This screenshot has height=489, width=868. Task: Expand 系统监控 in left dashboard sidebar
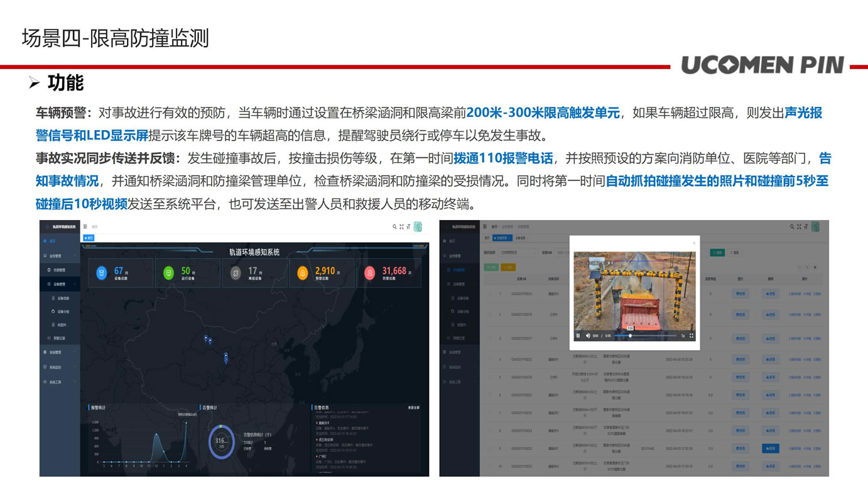point(60,366)
